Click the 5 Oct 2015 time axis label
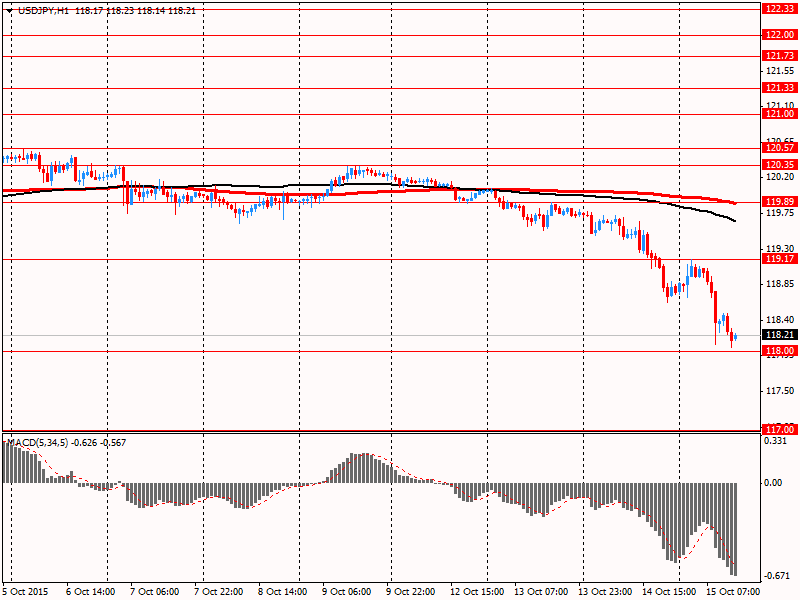Viewport: 800px width, 600px height. point(26,592)
